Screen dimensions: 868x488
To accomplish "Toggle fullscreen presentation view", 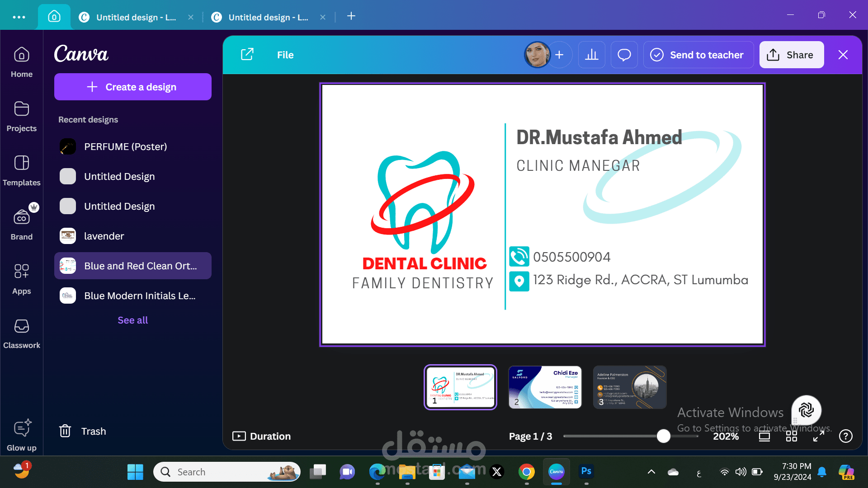I will 818,436.
